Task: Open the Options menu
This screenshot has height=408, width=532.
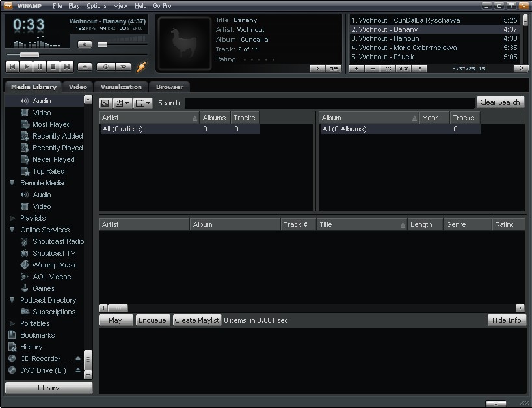Action: pos(96,6)
